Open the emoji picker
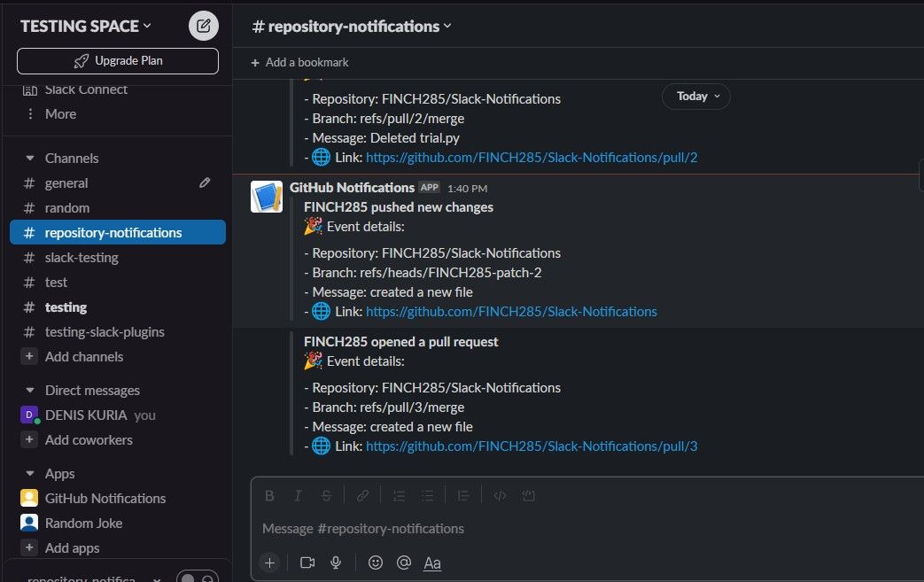Screen dimensions: 924x582 (x=375, y=562)
